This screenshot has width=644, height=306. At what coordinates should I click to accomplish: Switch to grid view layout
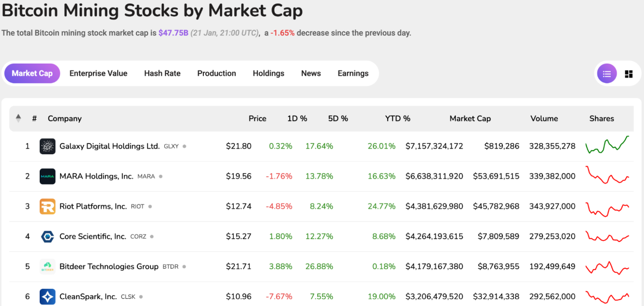(629, 74)
